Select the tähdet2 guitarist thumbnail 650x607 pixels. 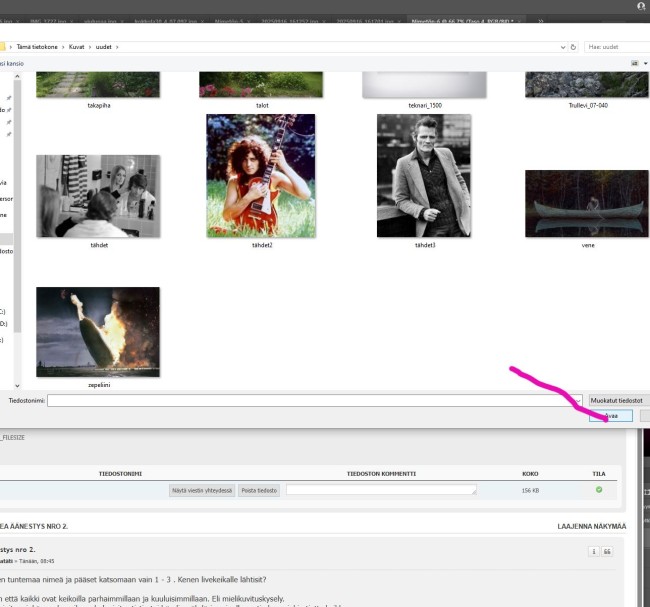click(261, 175)
